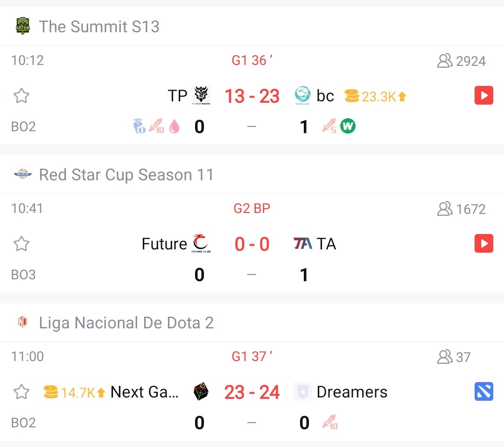
Task: Click the Next Game team logo
Action: [x=201, y=392]
